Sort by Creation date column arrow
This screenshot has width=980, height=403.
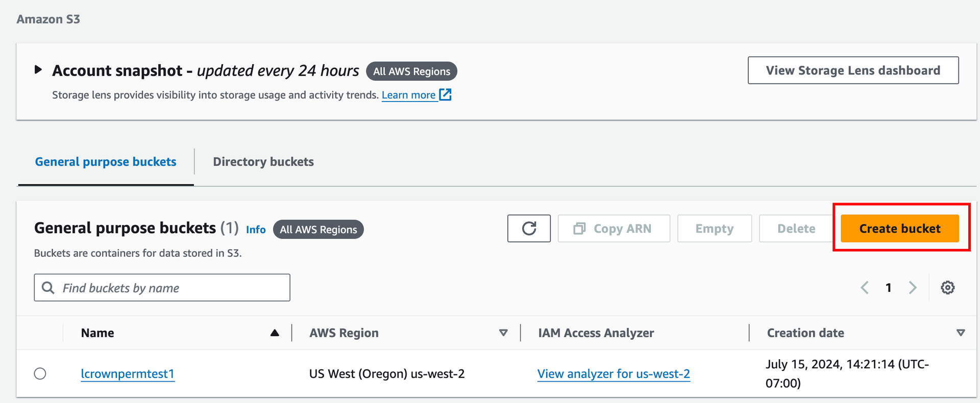click(x=961, y=333)
